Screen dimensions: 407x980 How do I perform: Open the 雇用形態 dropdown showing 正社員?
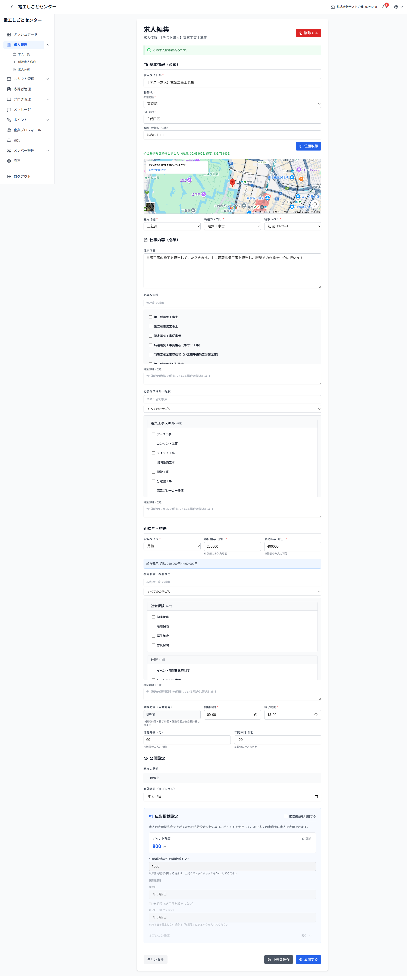172,226
